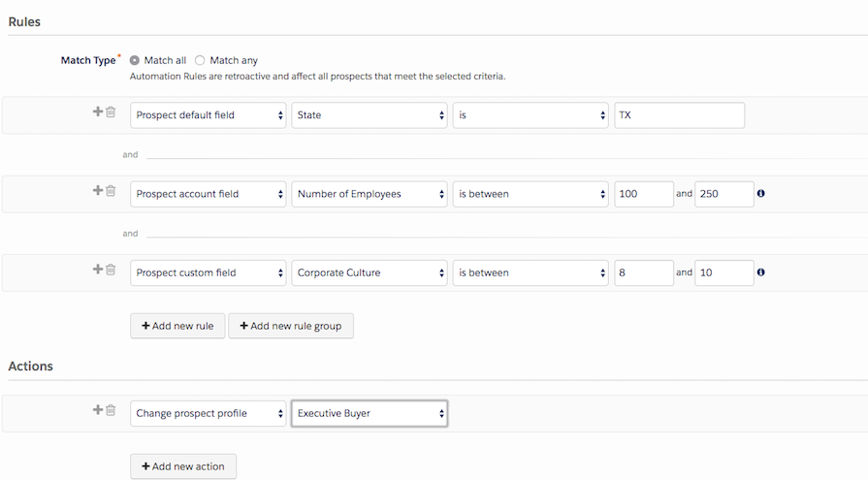Viewport: 868px width, 480px height.
Task: Select the Match any radio button
Action: click(200, 60)
